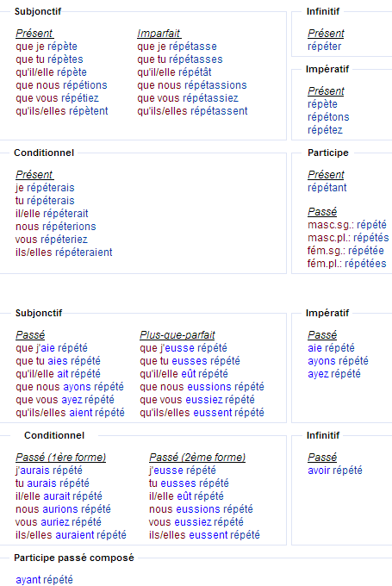Image resolution: width=392 pixels, height=586 pixels.
Task: Click the imperative form 'répétons'
Action: pos(328,117)
